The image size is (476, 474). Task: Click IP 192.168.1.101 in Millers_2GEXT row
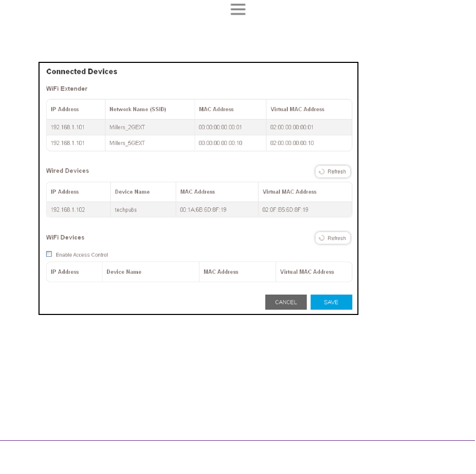(x=68, y=127)
